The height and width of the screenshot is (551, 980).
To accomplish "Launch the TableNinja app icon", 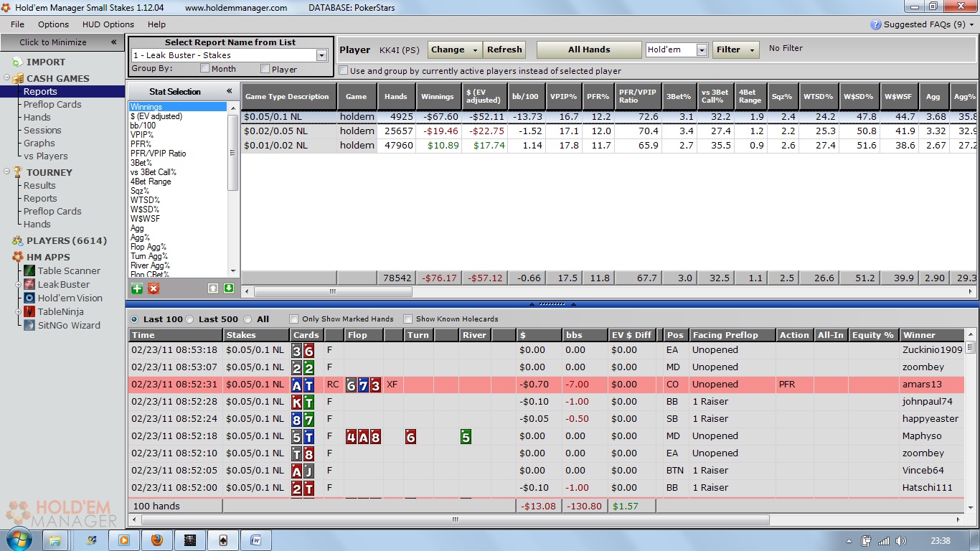I will point(29,311).
